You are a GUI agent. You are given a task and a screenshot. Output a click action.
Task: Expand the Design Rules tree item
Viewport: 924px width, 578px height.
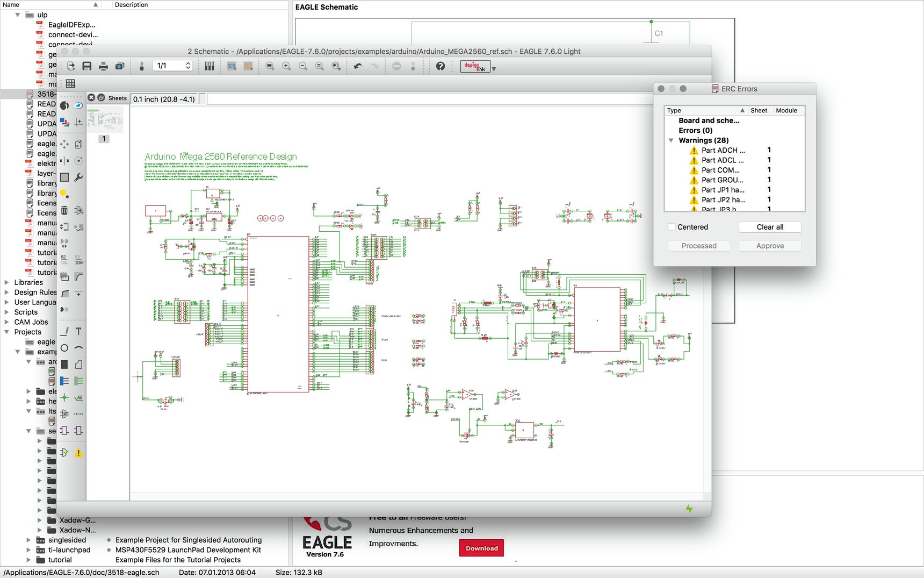[x=6, y=292]
